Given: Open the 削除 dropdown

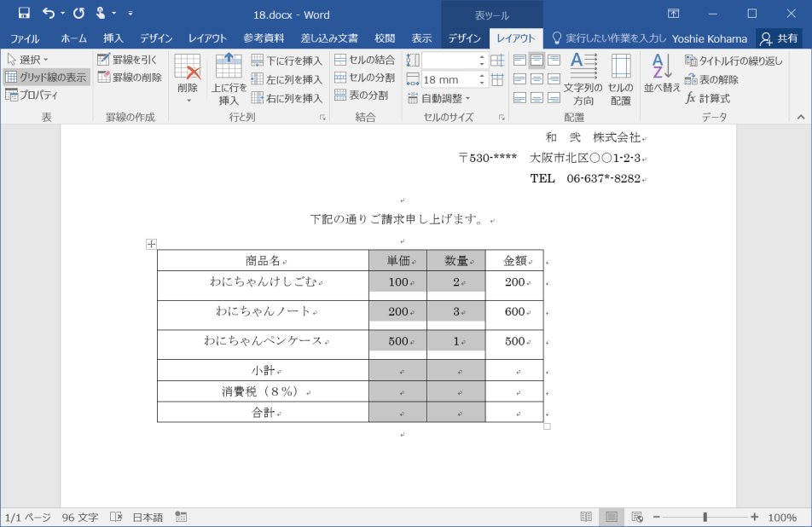Looking at the screenshot, I should pyautogui.click(x=188, y=79).
